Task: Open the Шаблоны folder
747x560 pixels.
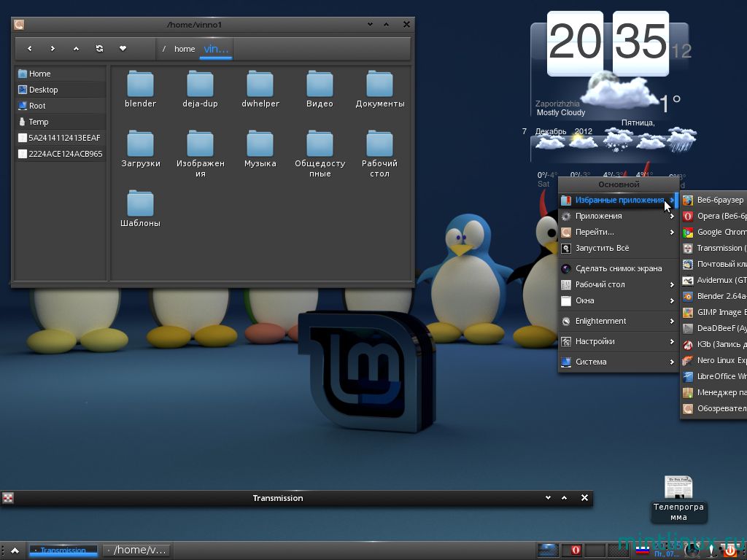Action: pyautogui.click(x=140, y=209)
